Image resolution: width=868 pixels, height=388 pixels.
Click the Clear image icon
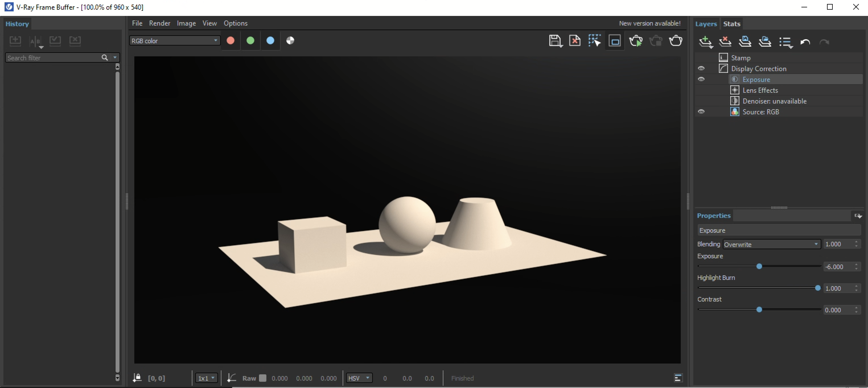click(575, 41)
